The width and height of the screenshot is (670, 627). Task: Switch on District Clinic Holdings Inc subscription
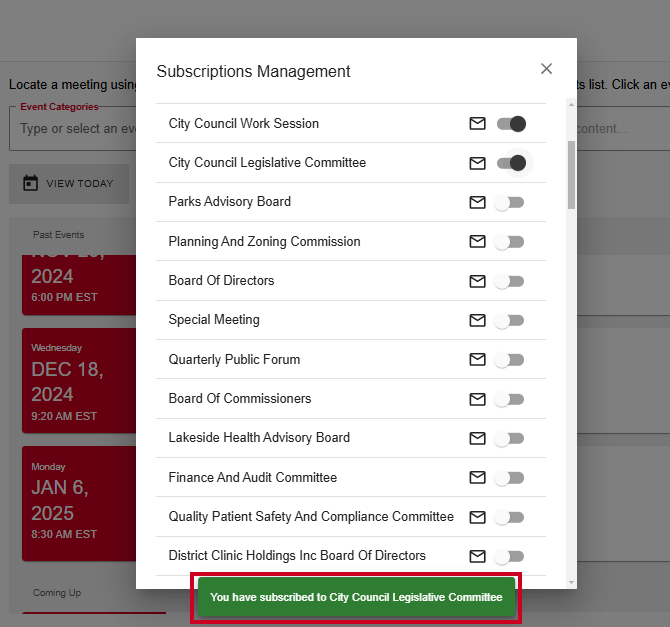[509, 556]
